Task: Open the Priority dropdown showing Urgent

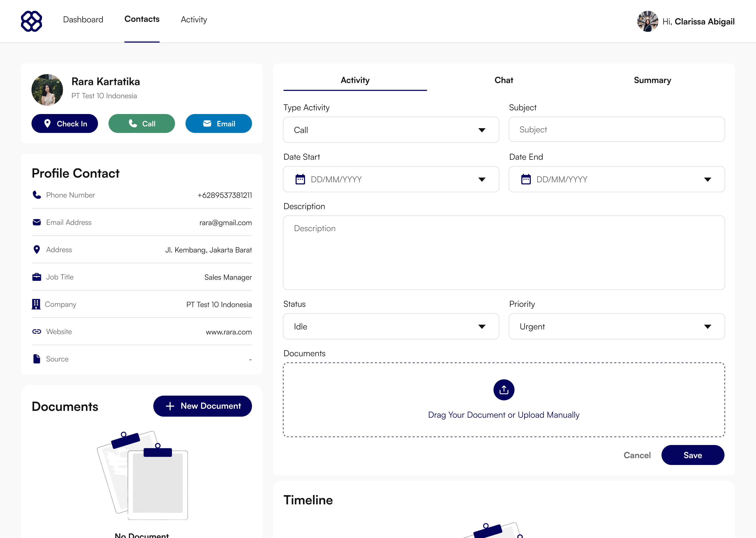Action: [617, 326]
